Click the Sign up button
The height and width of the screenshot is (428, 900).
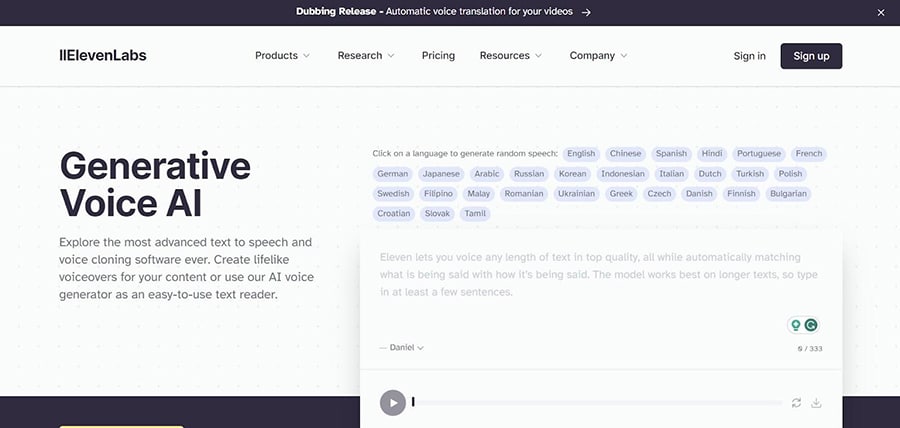pyautogui.click(x=811, y=56)
